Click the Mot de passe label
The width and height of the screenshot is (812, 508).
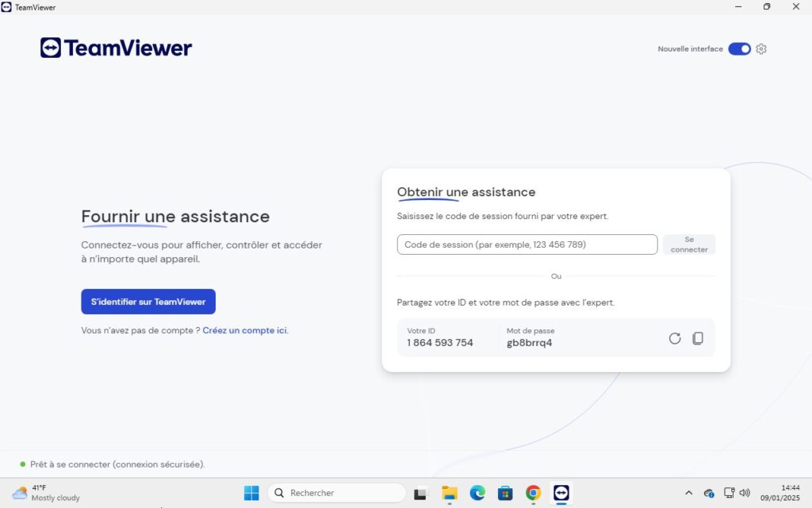coord(530,331)
